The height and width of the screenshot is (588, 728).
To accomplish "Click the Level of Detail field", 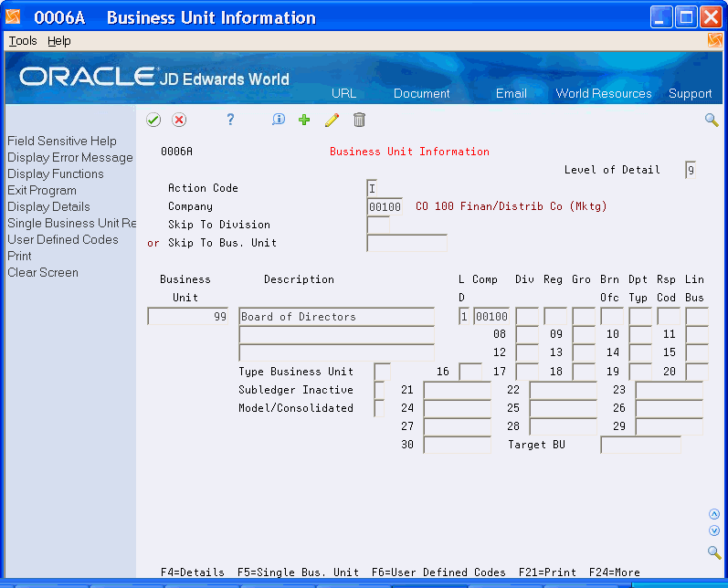I will point(691,170).
